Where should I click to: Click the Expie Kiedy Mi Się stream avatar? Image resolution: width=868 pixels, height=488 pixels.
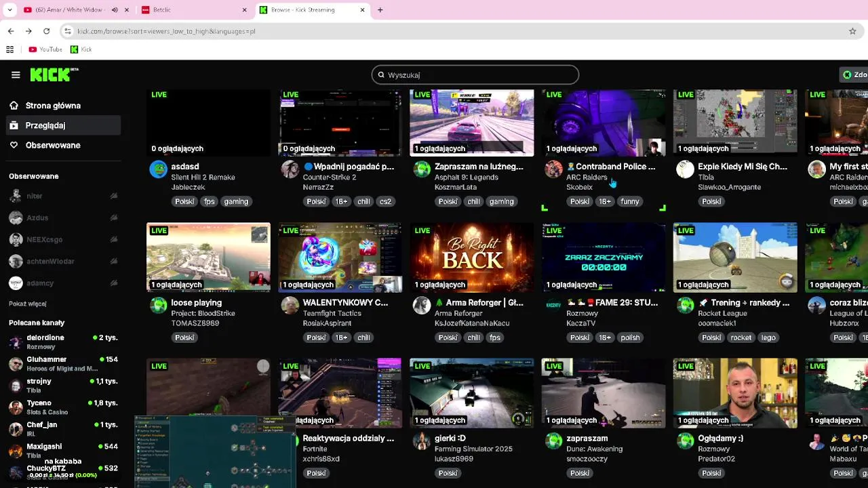[x=685, y=169]
